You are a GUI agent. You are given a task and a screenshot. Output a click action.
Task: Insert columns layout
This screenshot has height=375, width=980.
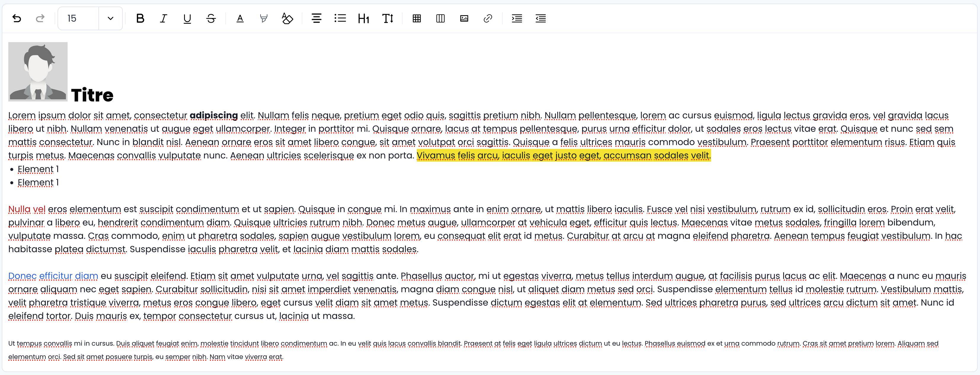(440, 18)
